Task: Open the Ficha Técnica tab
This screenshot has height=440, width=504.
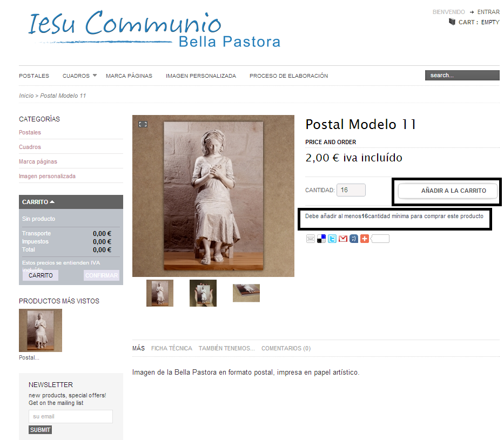Action: (x=172, y=348)
